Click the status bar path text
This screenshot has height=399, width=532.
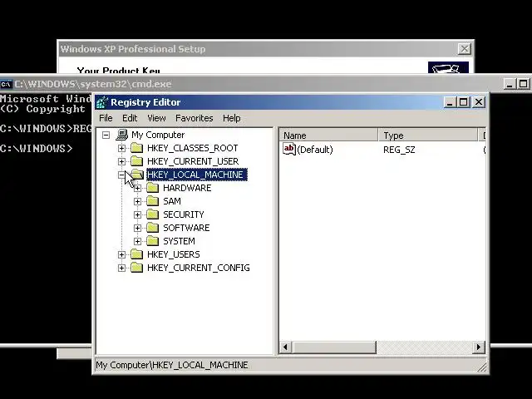(x=172, y=366)
